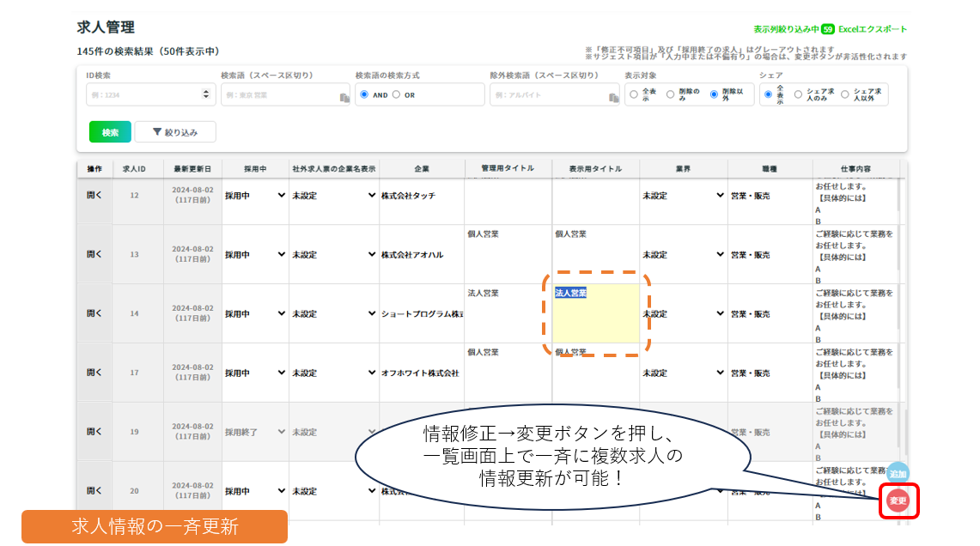Viewport: 980px width, 546px height.
Task: Click the paste icon in 検索語 field
Action: coord(344,97)
